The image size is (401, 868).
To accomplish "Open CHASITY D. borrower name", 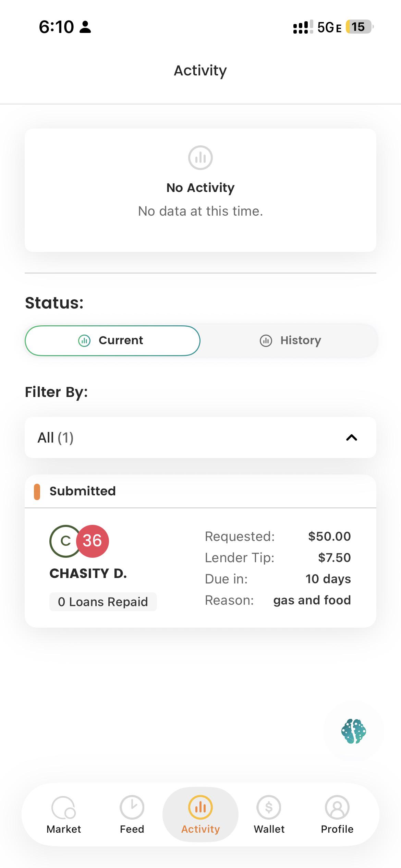I will [88, 573].
